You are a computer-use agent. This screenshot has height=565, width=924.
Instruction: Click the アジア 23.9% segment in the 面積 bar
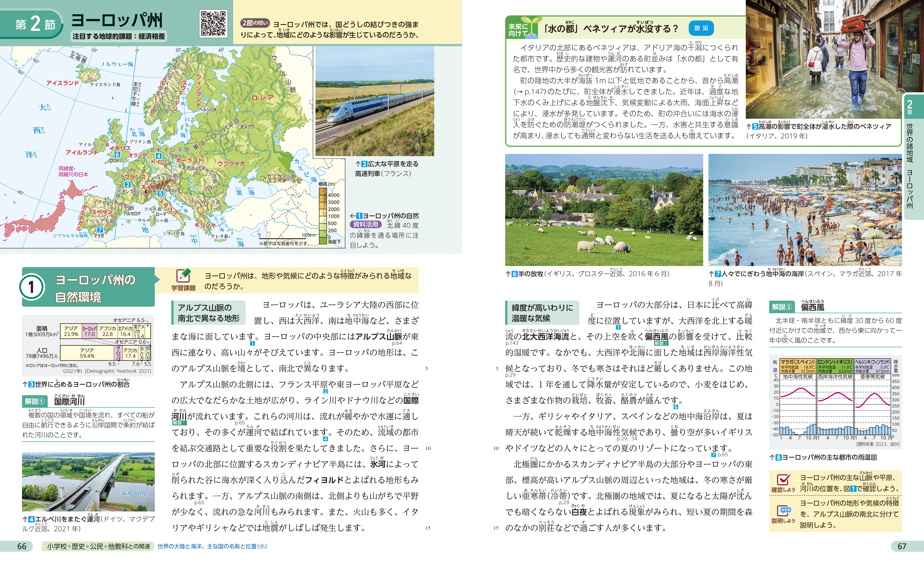pos(71,331)
